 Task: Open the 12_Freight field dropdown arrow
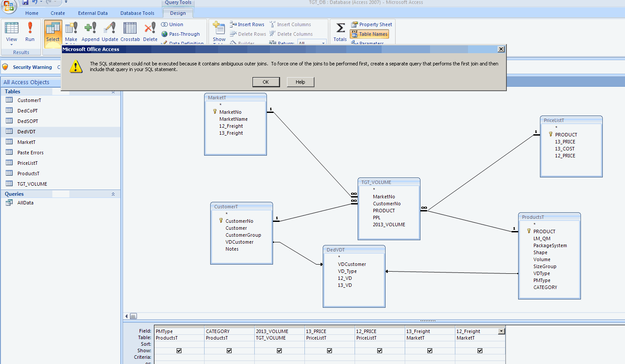click(502, 331)
